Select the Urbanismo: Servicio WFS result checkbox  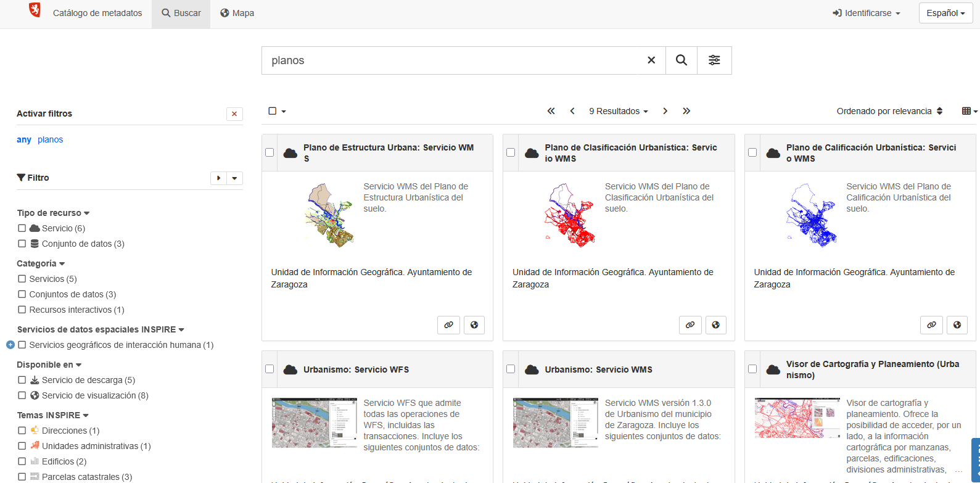click(x=270, y=369)
